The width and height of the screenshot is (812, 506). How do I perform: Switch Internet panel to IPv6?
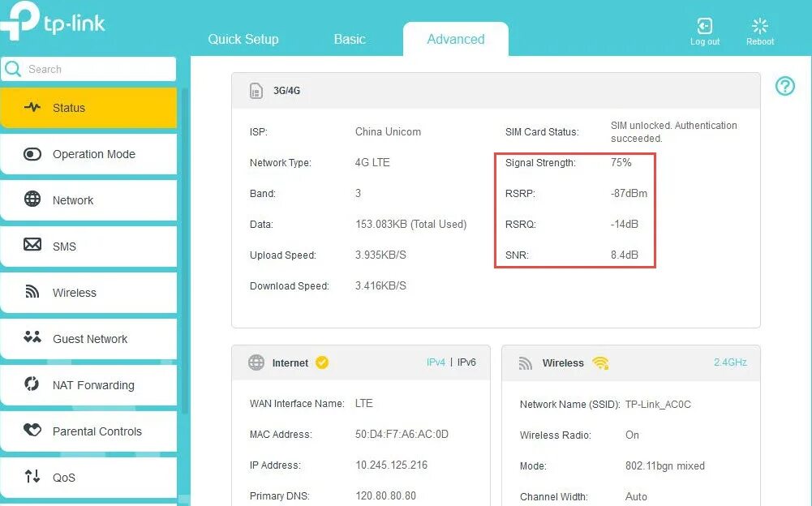point(466,362)
